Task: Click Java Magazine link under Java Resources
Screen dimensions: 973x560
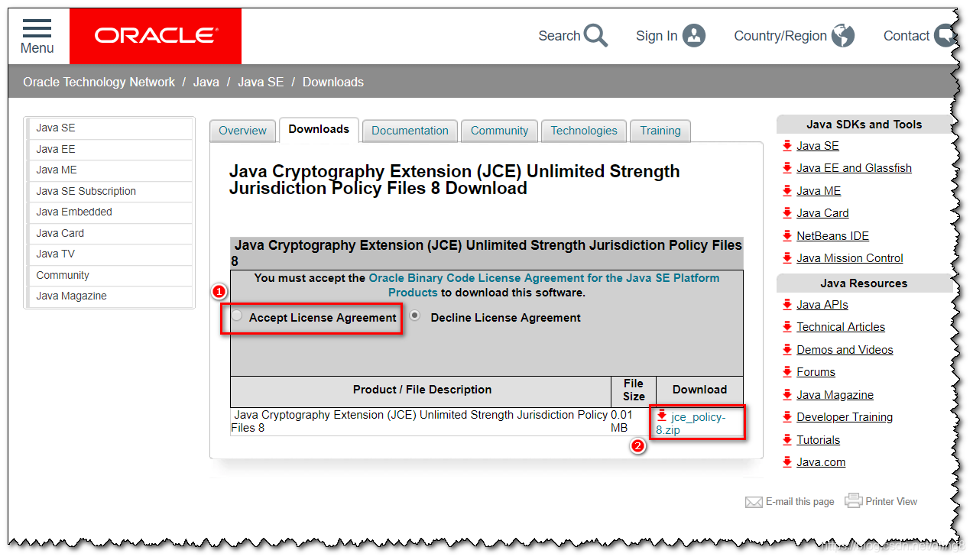Action: 835,395
